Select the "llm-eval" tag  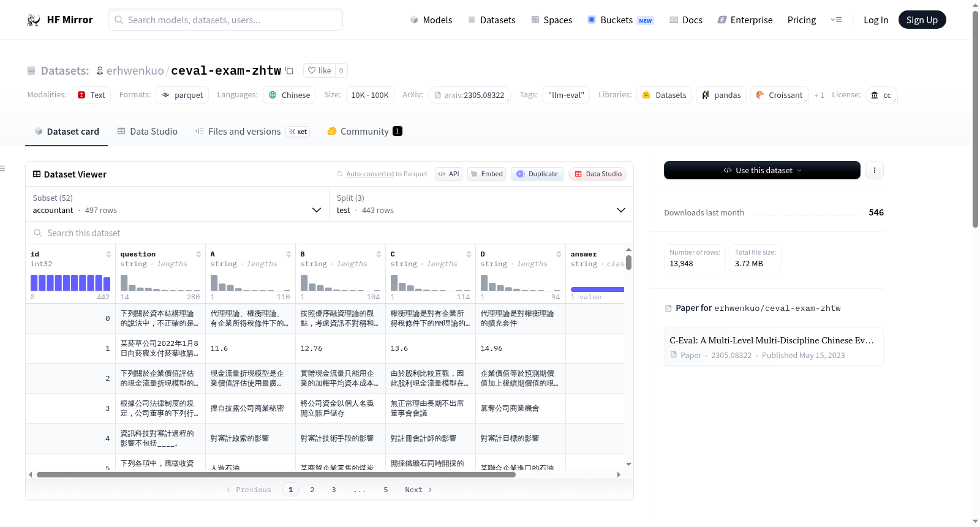click(566, 95)
